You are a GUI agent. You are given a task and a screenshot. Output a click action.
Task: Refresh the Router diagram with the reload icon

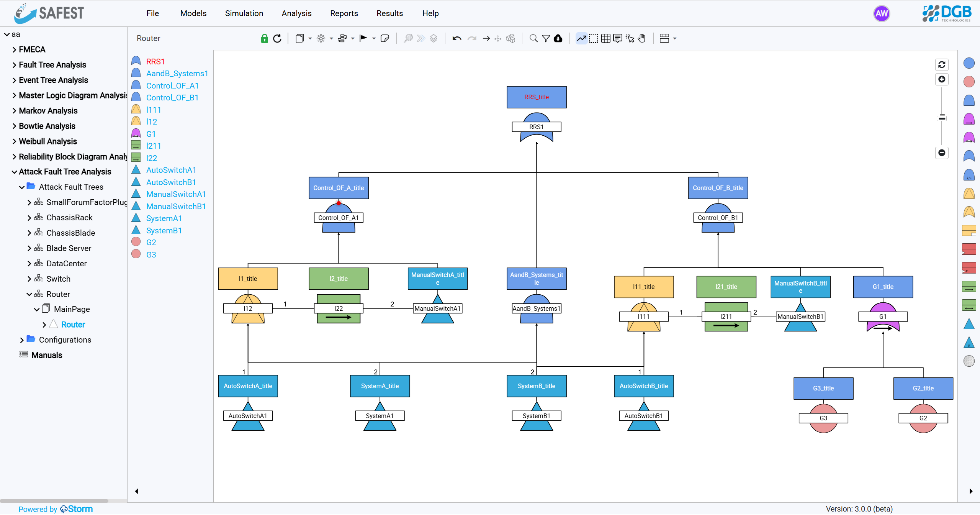(277, 38)
